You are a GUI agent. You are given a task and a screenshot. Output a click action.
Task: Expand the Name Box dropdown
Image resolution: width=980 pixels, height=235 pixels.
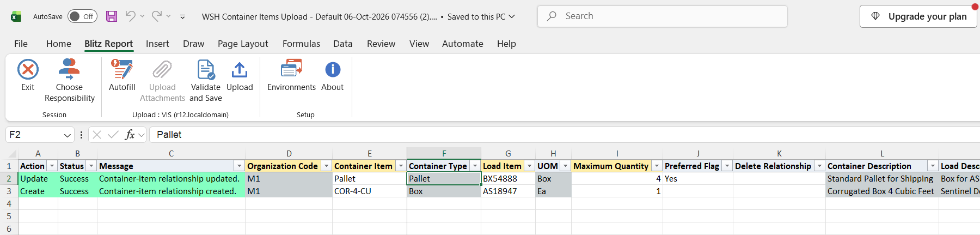point(68,135)
